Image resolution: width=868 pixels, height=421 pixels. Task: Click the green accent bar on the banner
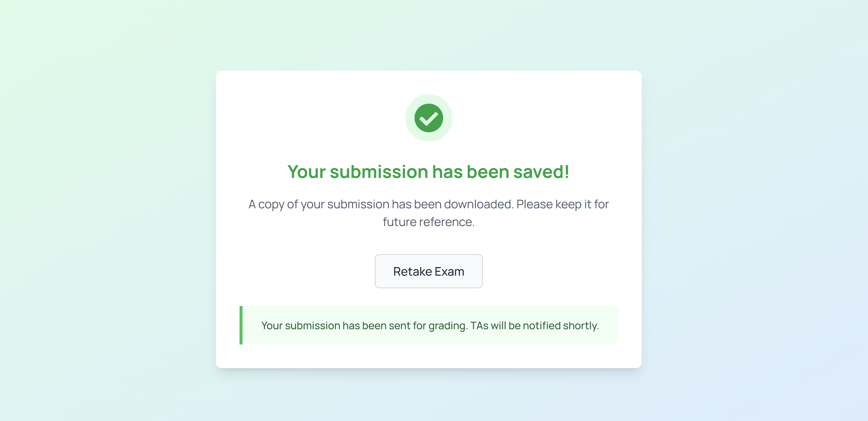tap(241, 325)
